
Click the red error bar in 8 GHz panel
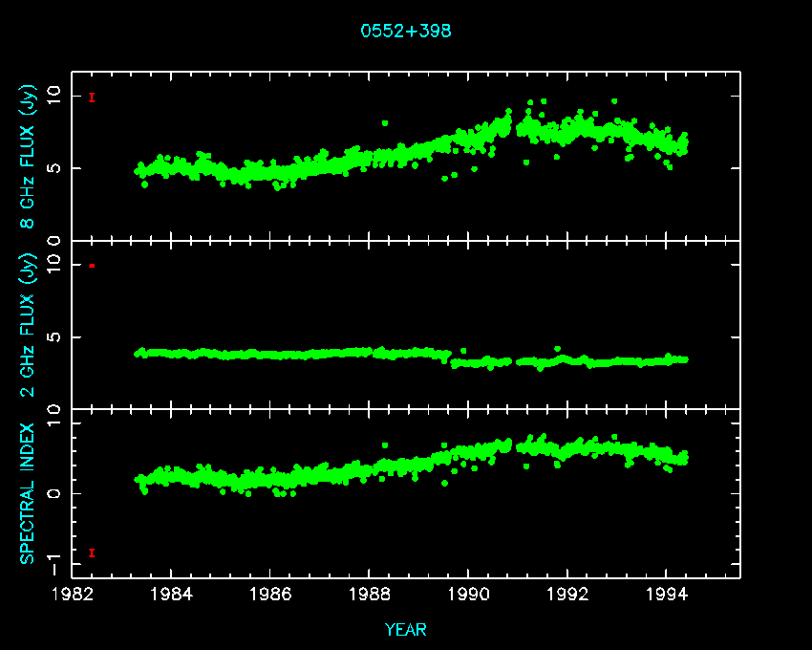[x=92, y=97]
